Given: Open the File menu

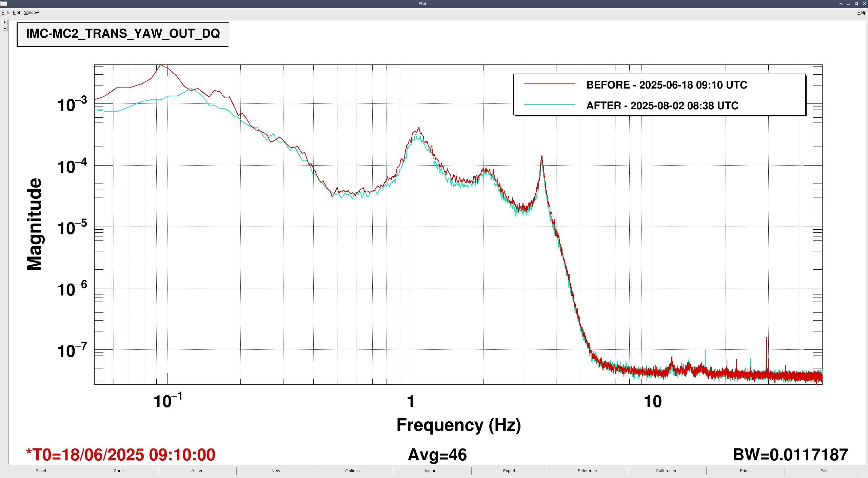Looking at the screenshot, I should point(5,13).
